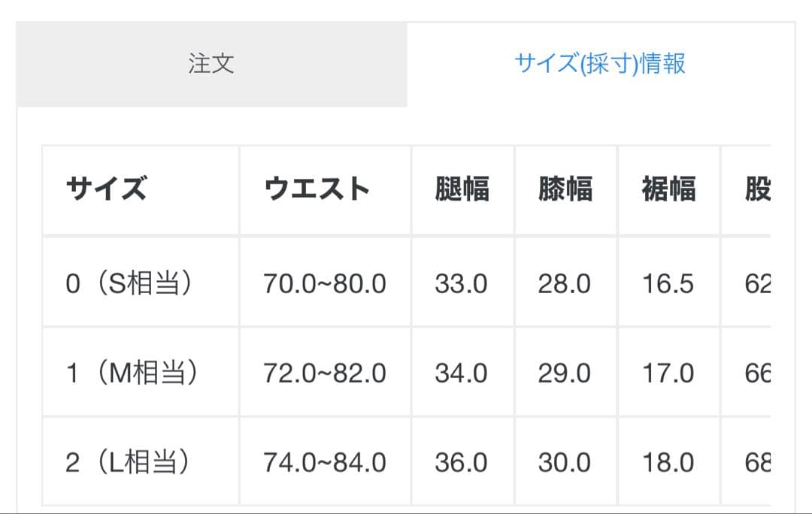Click the 裾幅 column header
This screenshot has height=514, width=812.
point(668,189)
